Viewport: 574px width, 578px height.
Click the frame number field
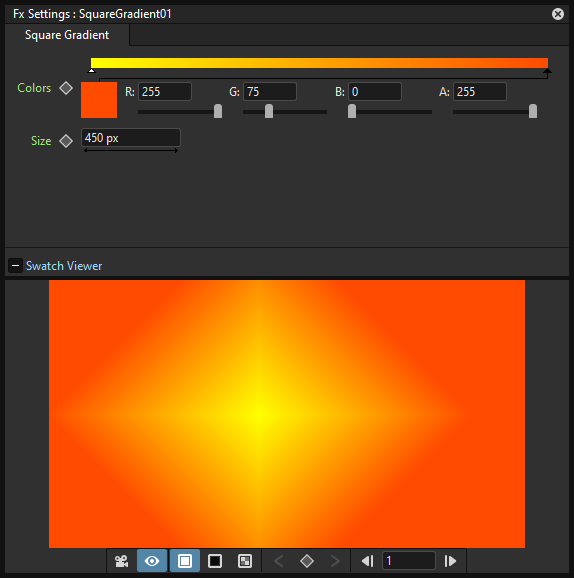[x=409, y=561]
